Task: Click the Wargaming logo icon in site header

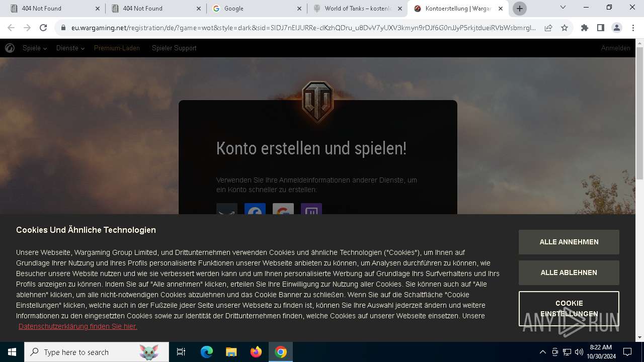Action: pyautogui.click(x=10, y=48)
